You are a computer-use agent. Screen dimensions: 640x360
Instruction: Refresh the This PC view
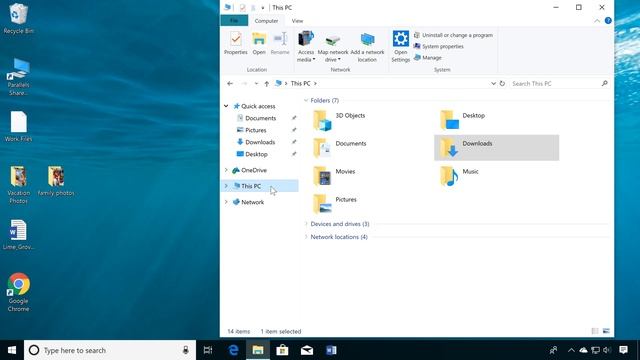point(502,83)
